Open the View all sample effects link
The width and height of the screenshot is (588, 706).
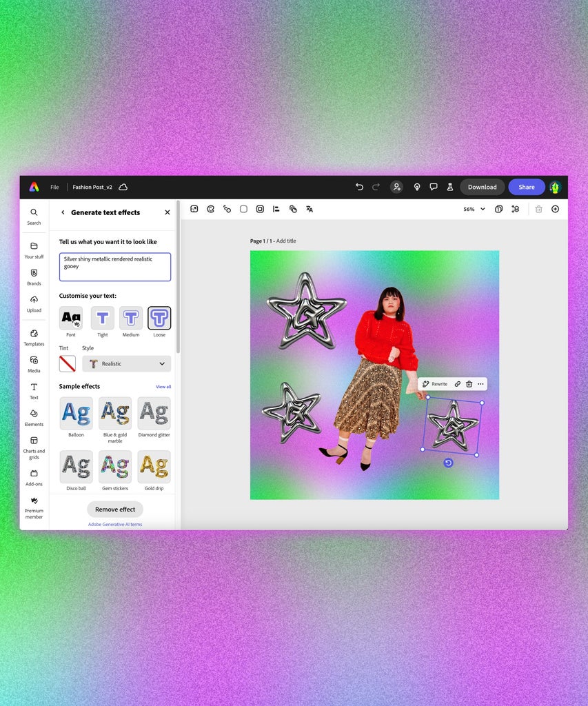(x=163, y=387)
